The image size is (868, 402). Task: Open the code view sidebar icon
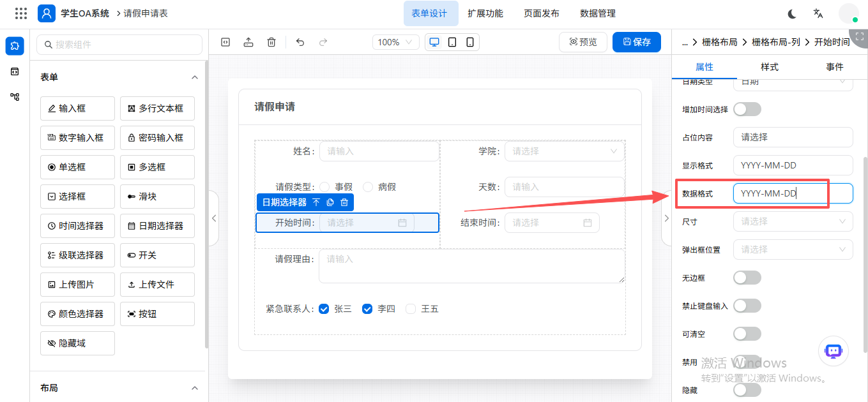pyautogui.click(x=15, y=71)
